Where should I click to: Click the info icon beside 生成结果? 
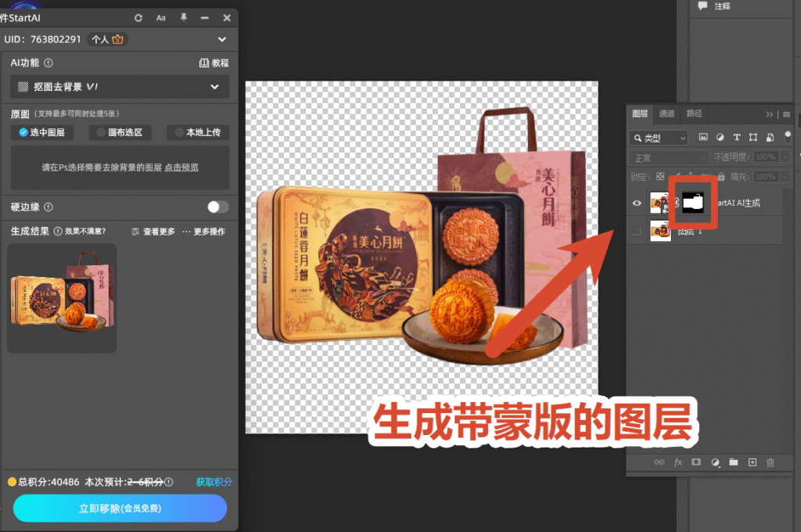[x=58, y=231]
